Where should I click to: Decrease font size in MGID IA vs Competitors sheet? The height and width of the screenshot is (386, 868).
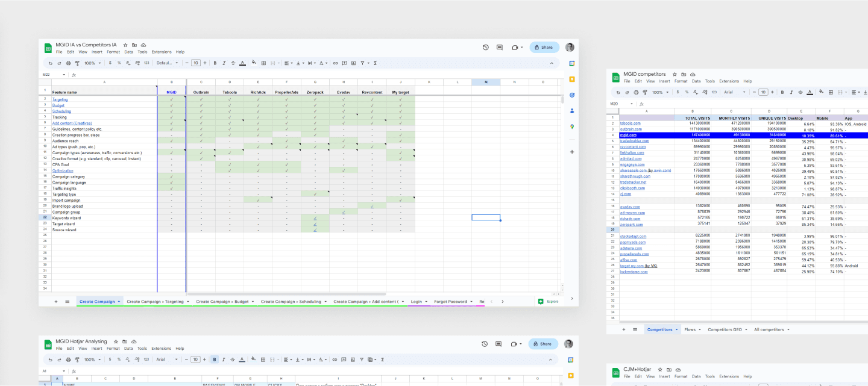coord(187,63)
